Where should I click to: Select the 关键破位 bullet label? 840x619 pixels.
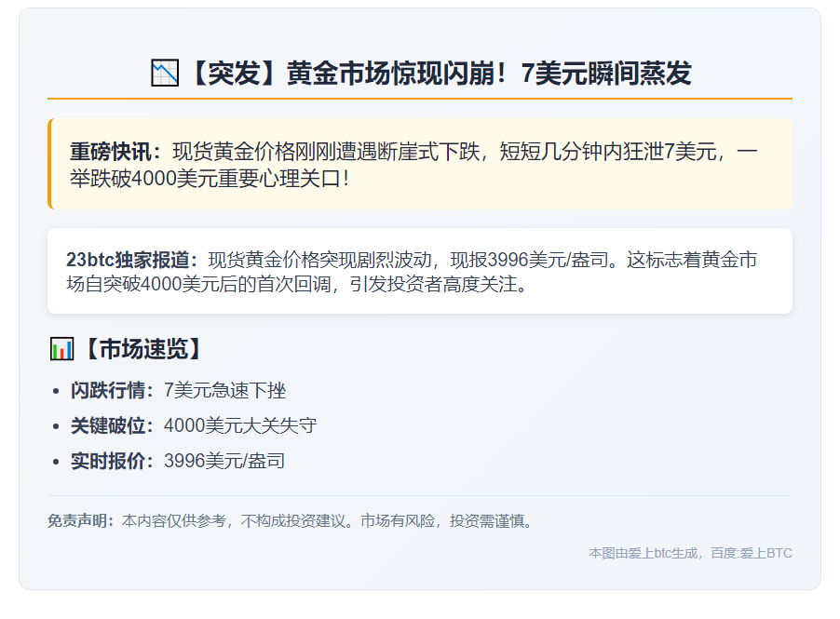tap(112, 425)
